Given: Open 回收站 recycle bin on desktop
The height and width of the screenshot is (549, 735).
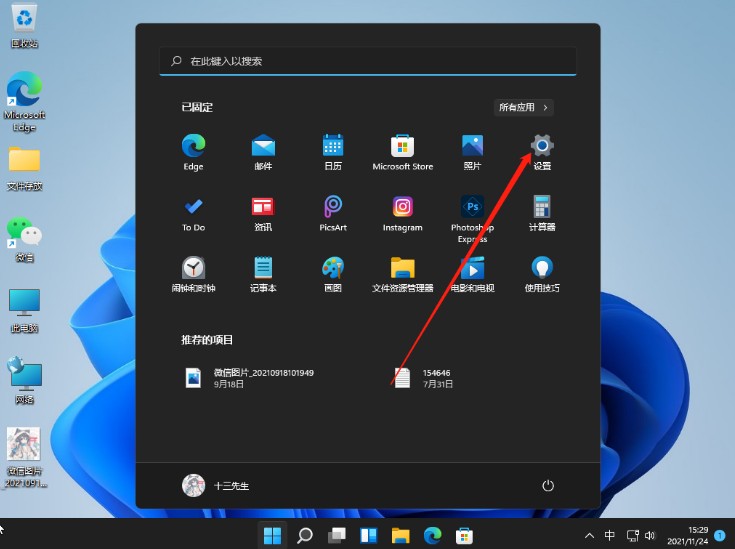Looking at the screenshot, I should (24, 26).
